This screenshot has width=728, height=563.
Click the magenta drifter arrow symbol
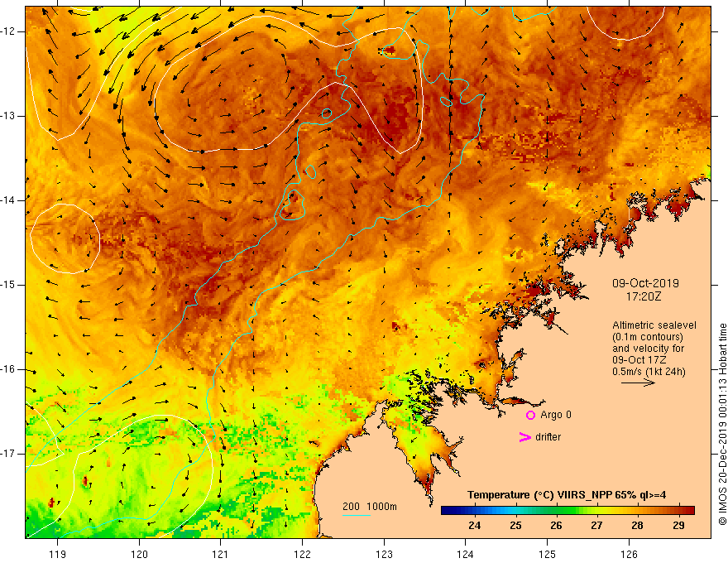tap(524, 437)
